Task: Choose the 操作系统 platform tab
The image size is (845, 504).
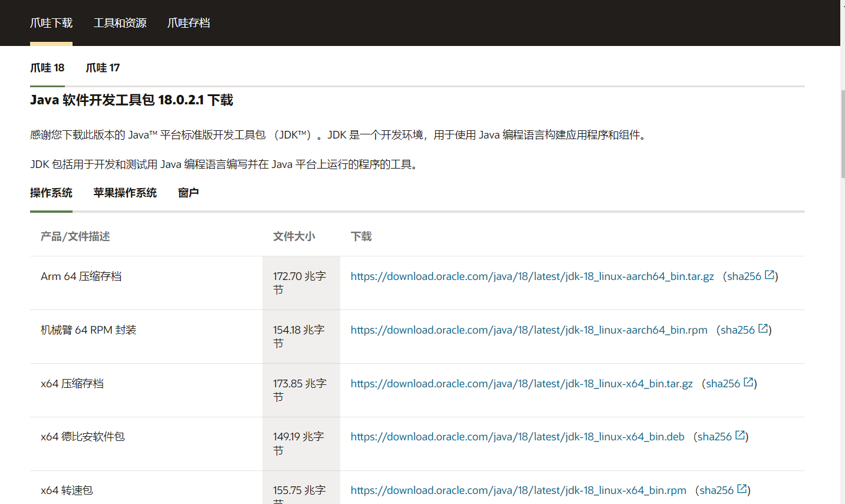Action: [x=51, y=193]
